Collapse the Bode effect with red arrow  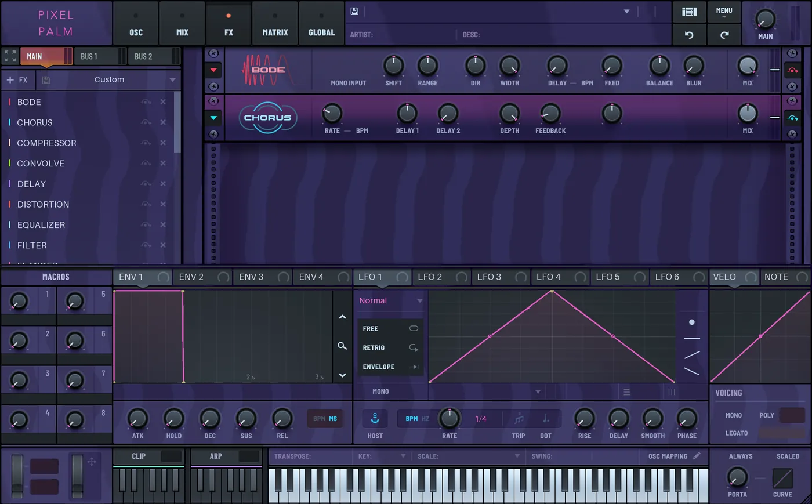click(x=213, y=70)
